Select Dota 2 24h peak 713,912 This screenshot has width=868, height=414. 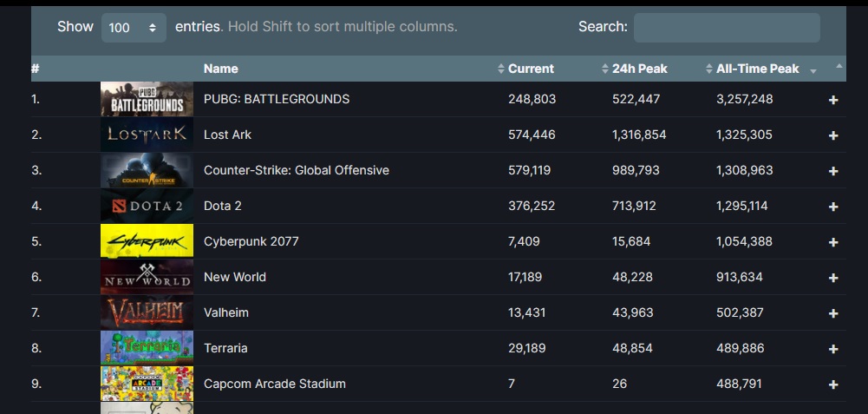634,206
